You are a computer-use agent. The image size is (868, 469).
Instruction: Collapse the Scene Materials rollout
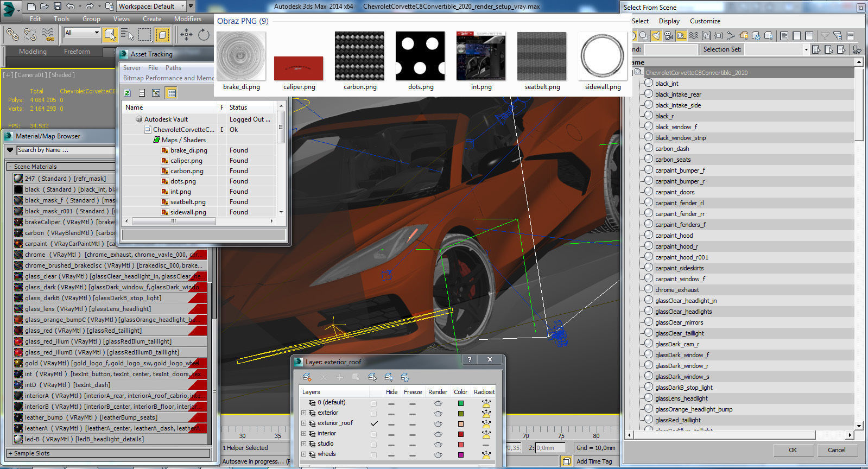10,167
